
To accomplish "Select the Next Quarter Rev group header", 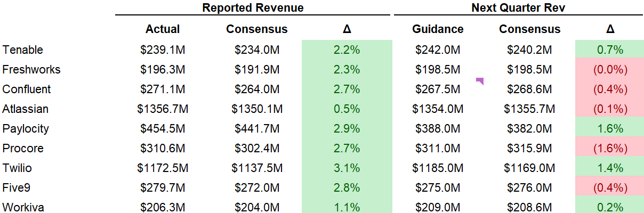I will (519, 7).
